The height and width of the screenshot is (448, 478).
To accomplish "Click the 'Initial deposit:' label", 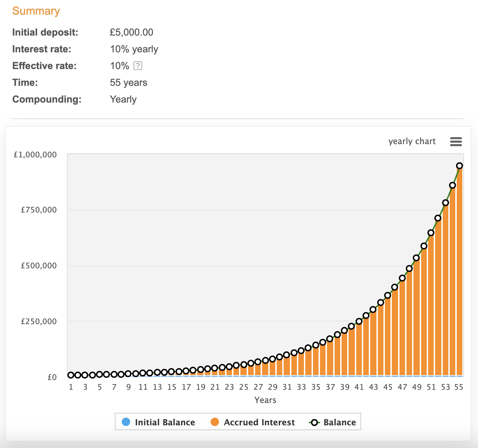I will click(x=45, y=32).
